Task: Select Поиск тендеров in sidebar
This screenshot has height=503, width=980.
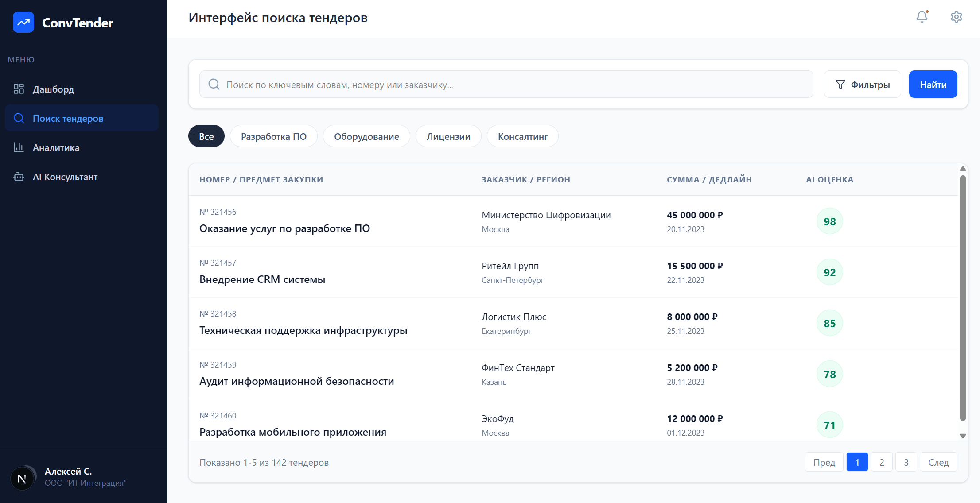Action: tap(82, 118)
